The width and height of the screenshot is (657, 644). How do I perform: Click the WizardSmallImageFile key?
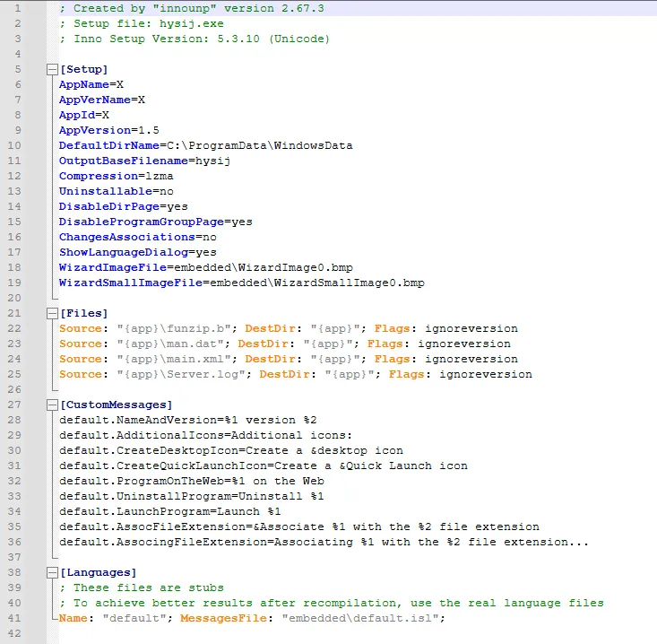click(x=131, y=283)
